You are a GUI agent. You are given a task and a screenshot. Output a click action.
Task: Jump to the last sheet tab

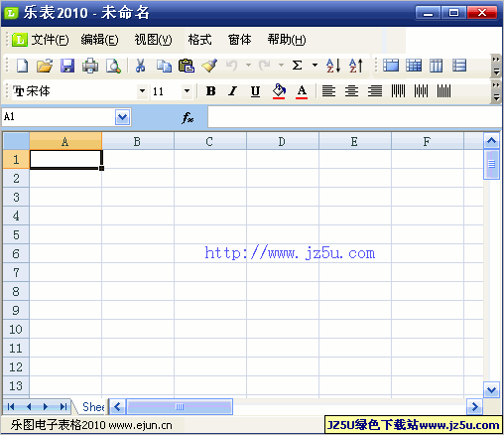coord(63,407)
